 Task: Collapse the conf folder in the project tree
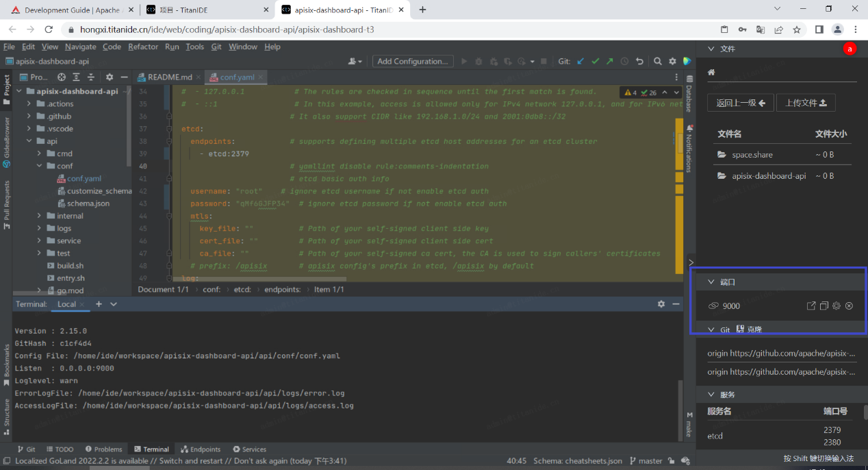pyautogui.click(x=40, y=166)
